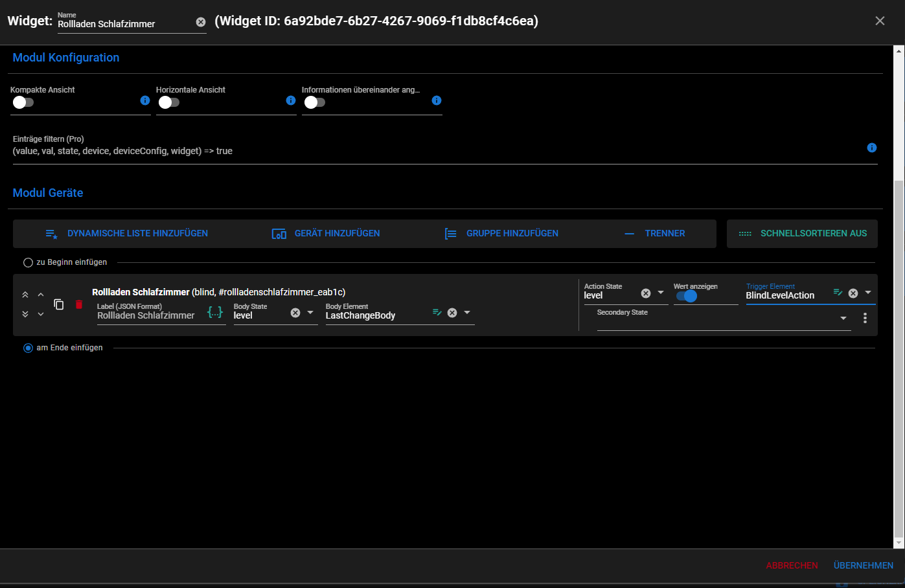Select 'am Ende einfügen' radio
905x588 pixels.
click(28, 348)
